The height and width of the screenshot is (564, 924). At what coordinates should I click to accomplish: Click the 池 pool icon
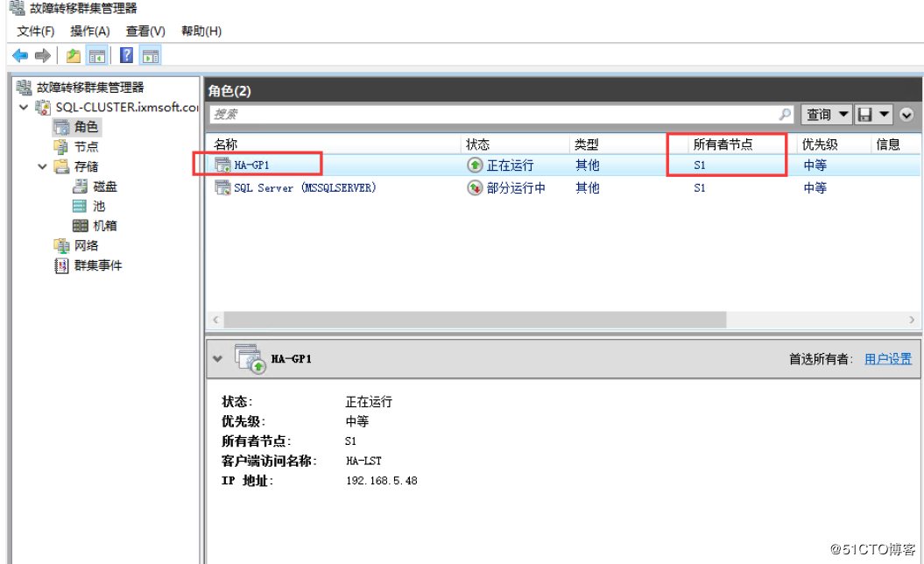pos(81,207)
